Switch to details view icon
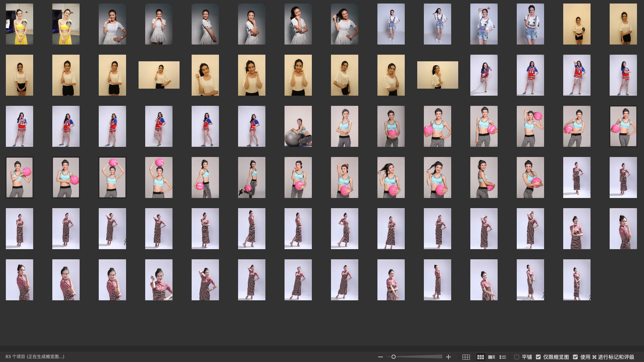The height and width of the screenshot is (362, 644). point(492,357)
